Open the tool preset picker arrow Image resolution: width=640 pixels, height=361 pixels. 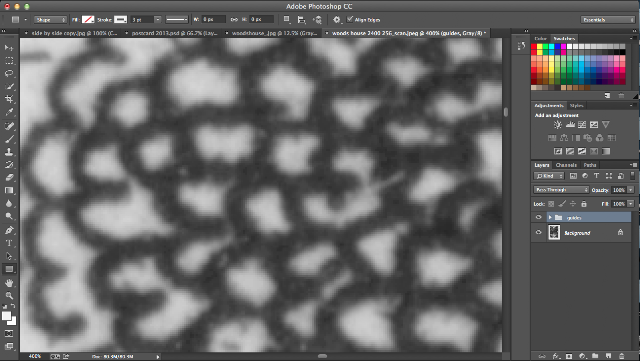(x=25, y=20)
